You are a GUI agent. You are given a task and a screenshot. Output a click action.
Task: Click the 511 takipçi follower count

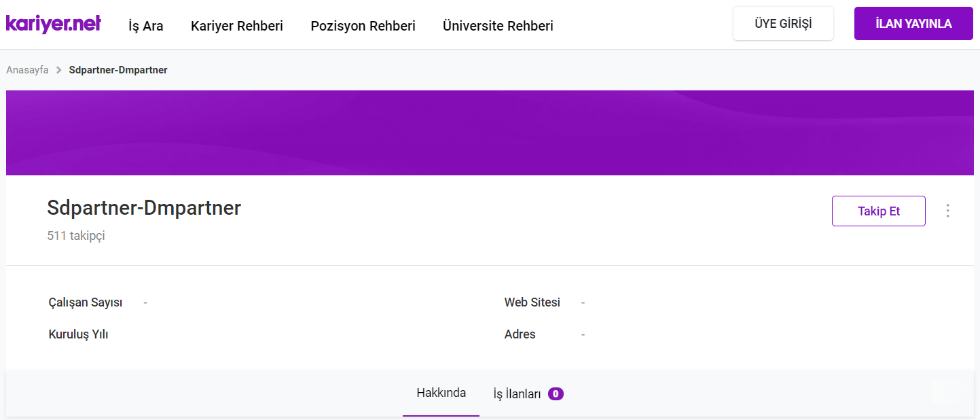click(76, 236)
